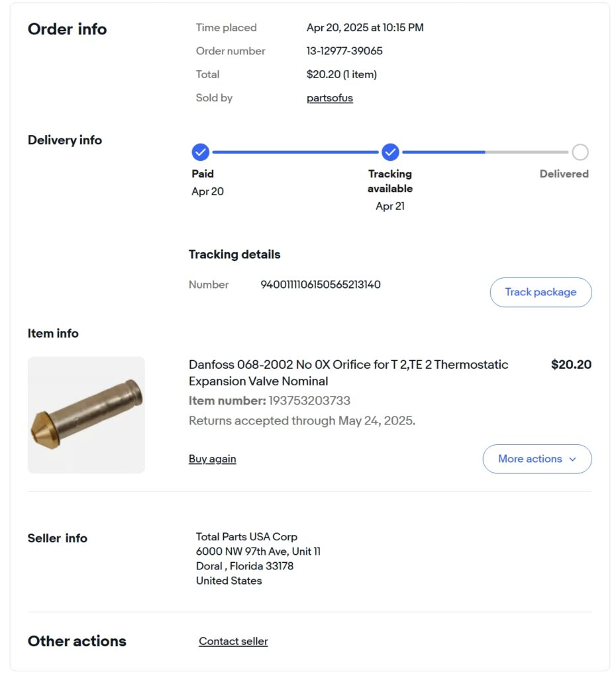Click the Danfoss 068-2002 item title
The width and height of the screenshot is (616, 678).
click(348, 373)
